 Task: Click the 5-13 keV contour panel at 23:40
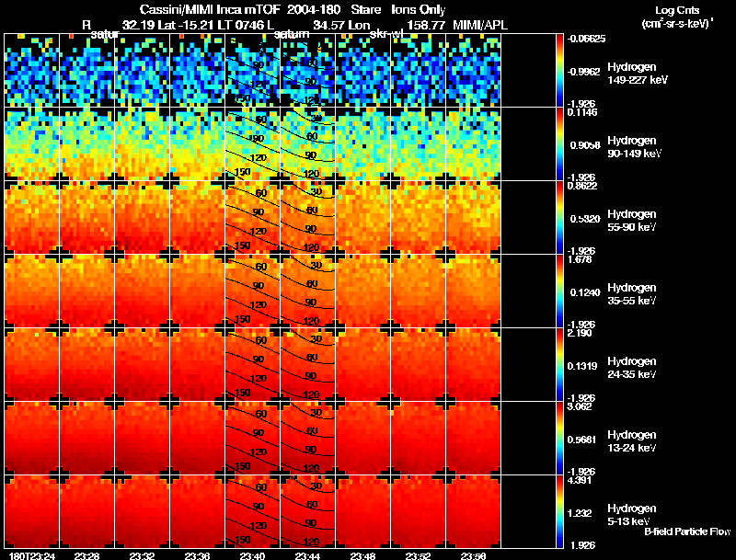[x=252, y=512]
